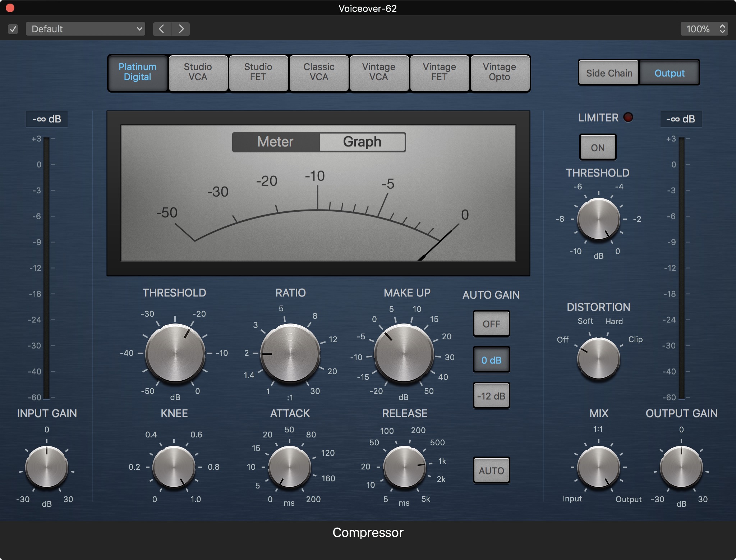
Task: Turn the Limiter ON button on
Action: (598, 147)
